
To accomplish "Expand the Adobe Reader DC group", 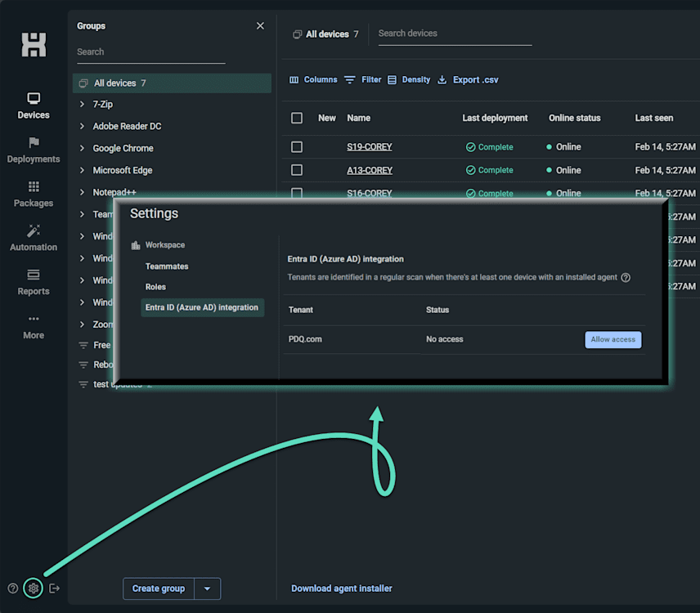I will [82, 126].
